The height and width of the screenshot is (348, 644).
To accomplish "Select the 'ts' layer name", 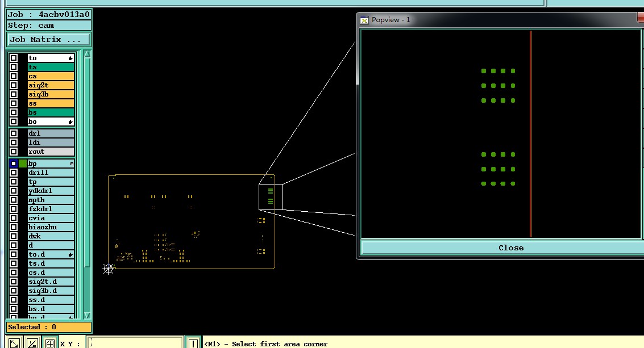I will pos(51,67).
